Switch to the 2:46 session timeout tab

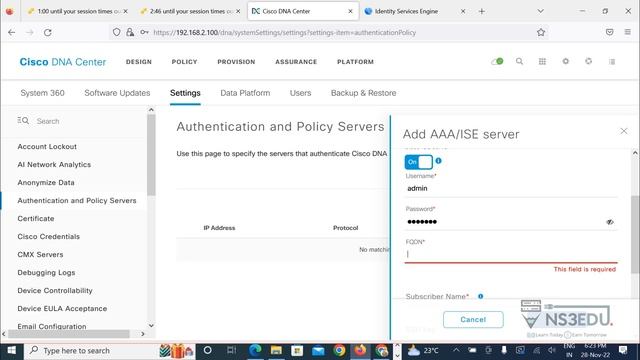click(x=190, y=11)
